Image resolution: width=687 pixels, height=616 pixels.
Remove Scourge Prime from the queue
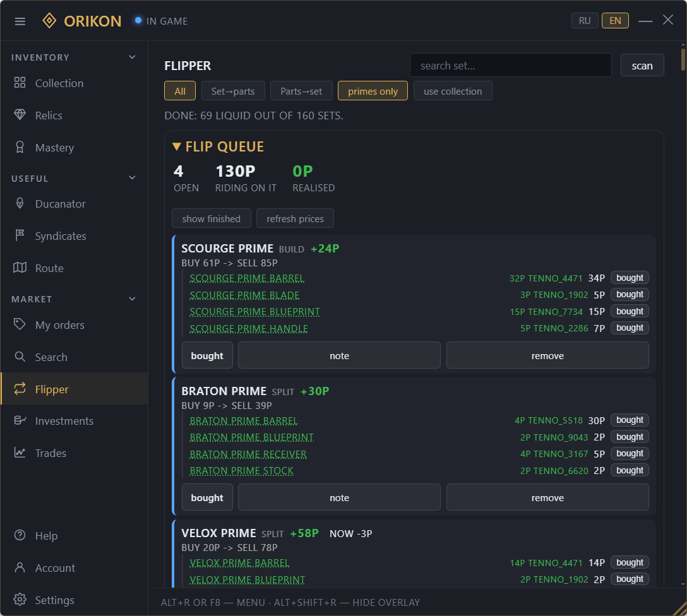pyautogui.click(x=547, y=355)
